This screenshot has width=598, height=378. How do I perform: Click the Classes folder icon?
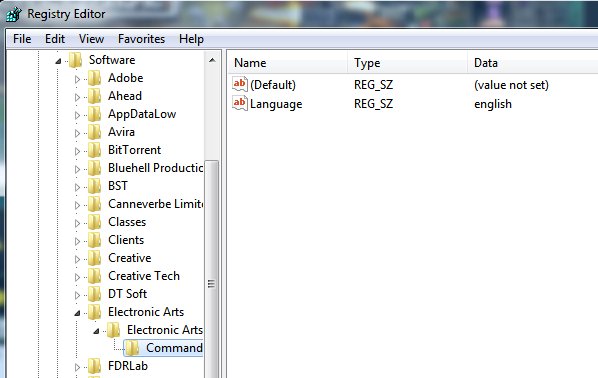[94, 222]
